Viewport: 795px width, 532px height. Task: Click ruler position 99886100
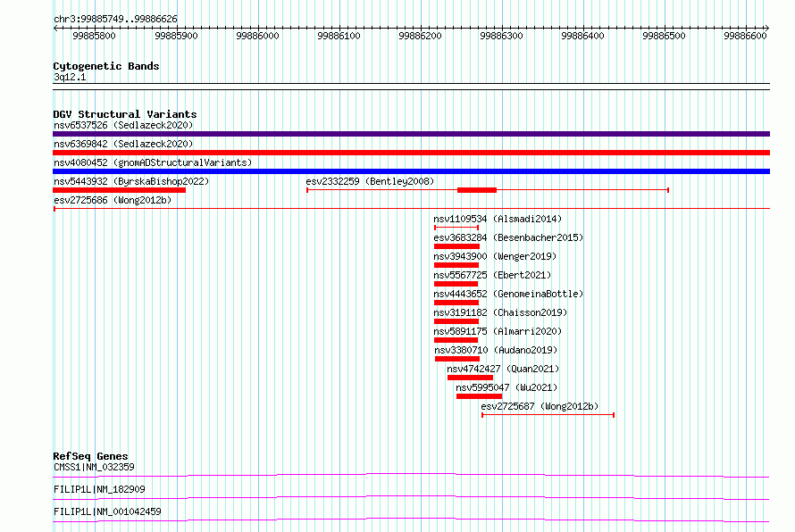pos(339,36)
